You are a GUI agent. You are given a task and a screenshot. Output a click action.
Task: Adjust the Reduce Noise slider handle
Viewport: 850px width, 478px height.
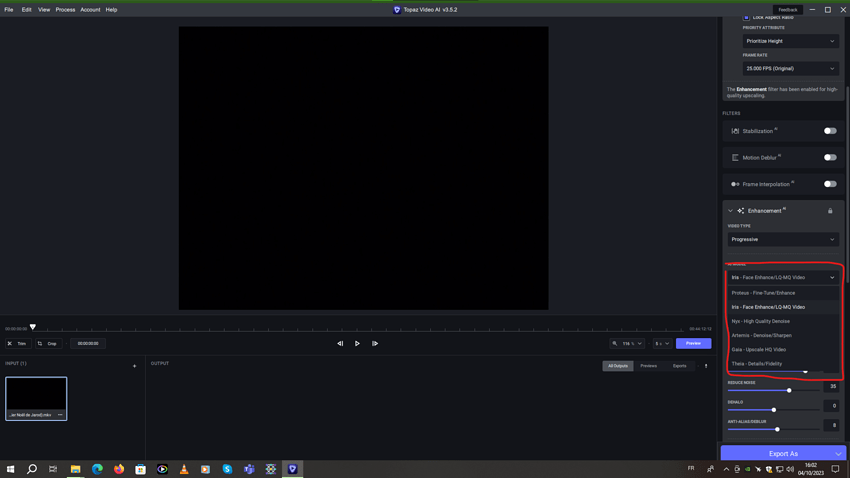[x=789, y=390]
